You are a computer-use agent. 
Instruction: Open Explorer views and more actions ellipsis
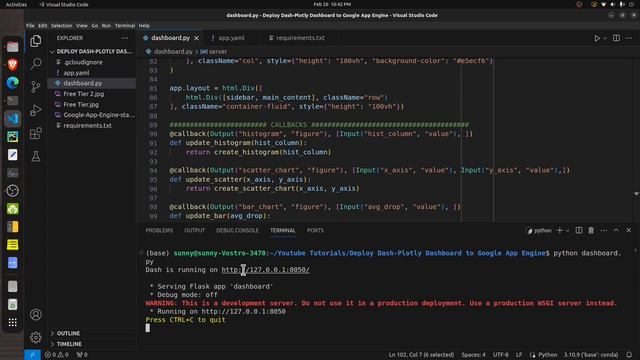click(124, 38)
